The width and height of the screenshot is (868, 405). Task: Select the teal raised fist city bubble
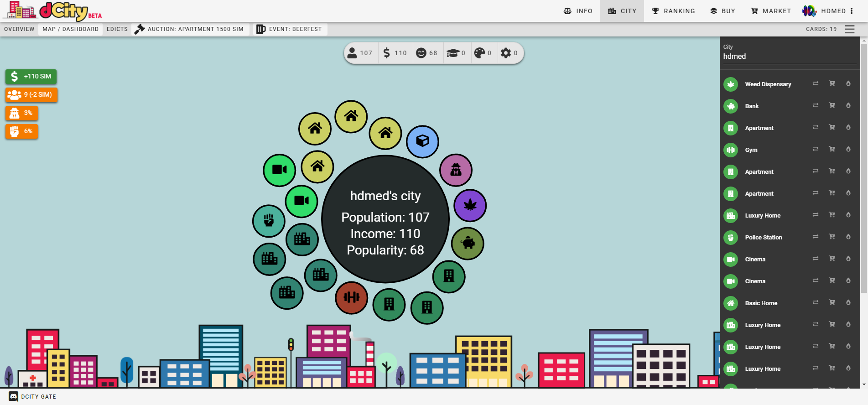(269, 221)
